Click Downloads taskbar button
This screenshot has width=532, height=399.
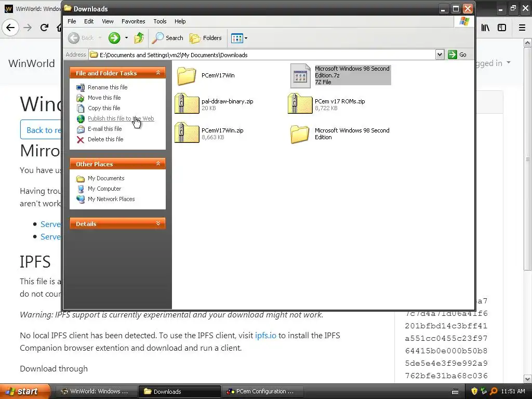[179, 391]
